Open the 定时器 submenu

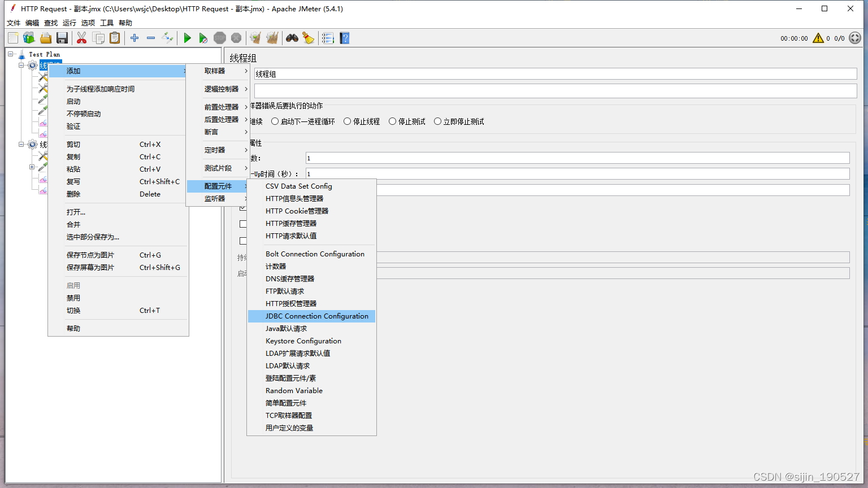pyautogui.click(x=218, y=150)
